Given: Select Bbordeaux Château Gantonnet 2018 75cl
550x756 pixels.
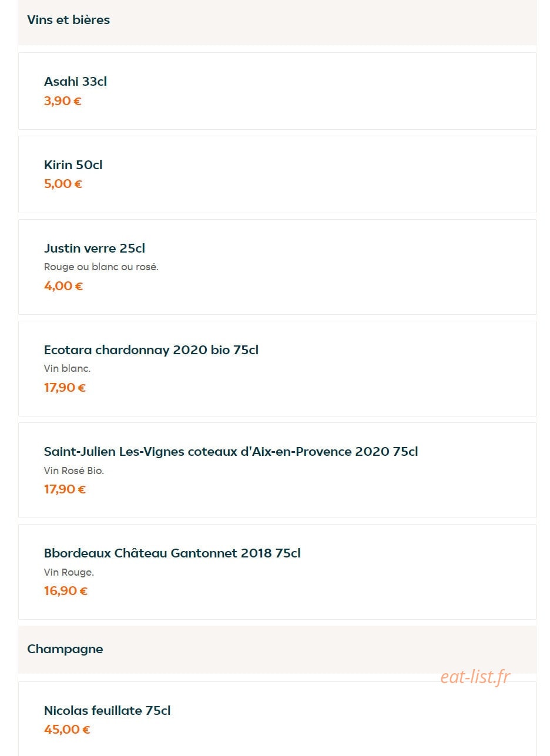Looking at the screenshot, I should click(277, 572).
